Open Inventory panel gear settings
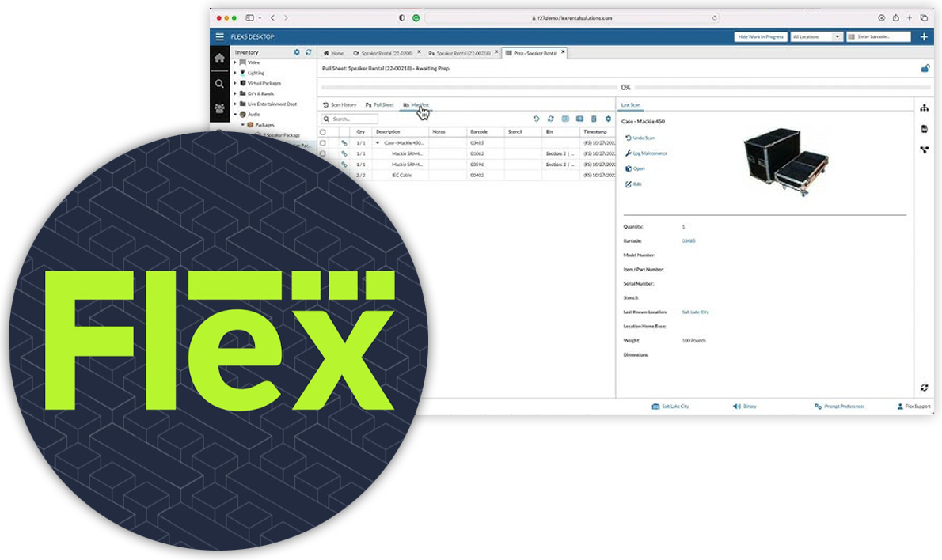This screenshot has height=560, width=942. (x=297, y=52)
